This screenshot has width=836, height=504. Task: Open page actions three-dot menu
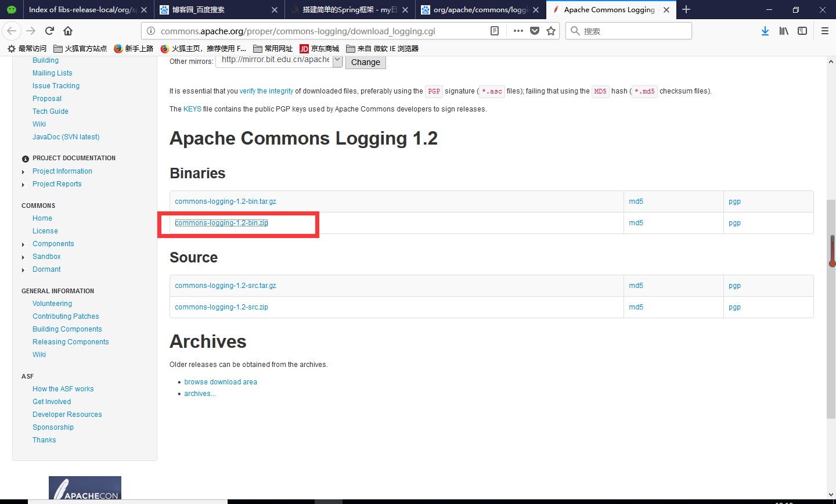point(518,31)
